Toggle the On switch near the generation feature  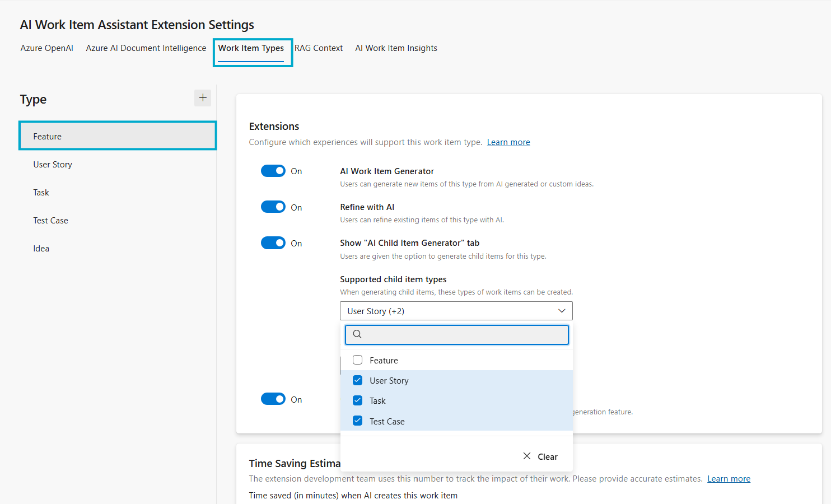coord(273,398)
